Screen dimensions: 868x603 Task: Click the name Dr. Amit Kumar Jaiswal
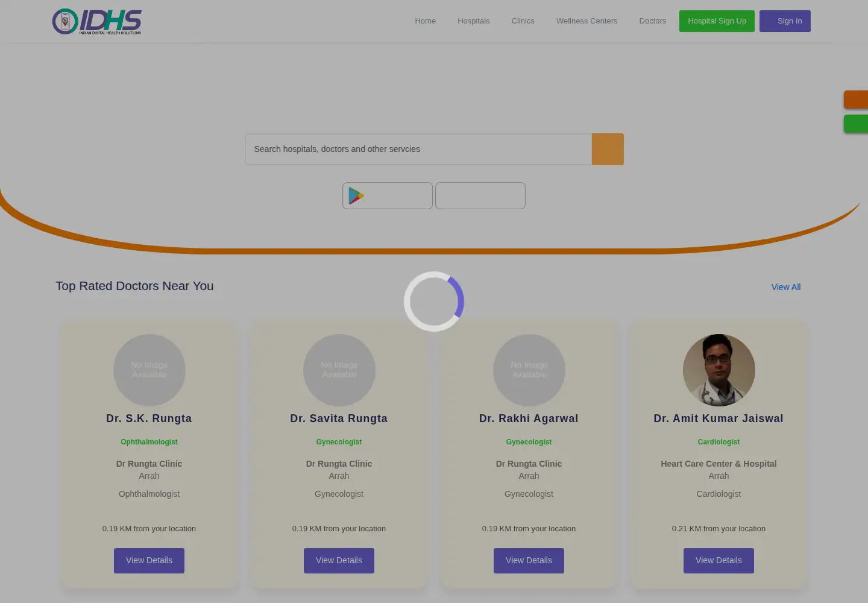pos(719,418)
